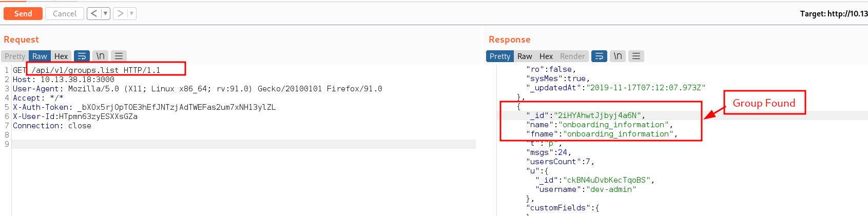Click the Connection: close header line

(52, 126)
